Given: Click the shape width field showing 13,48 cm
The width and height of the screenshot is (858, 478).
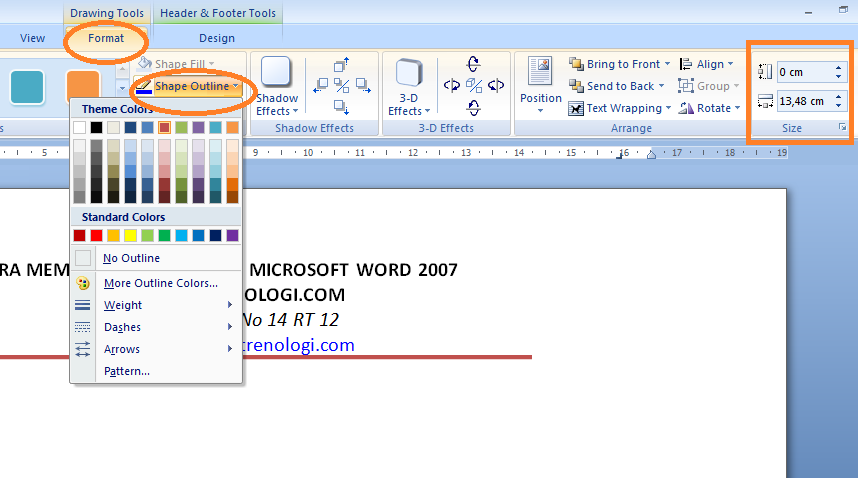Looking at the screenshot, I should [x=804, y=101].
